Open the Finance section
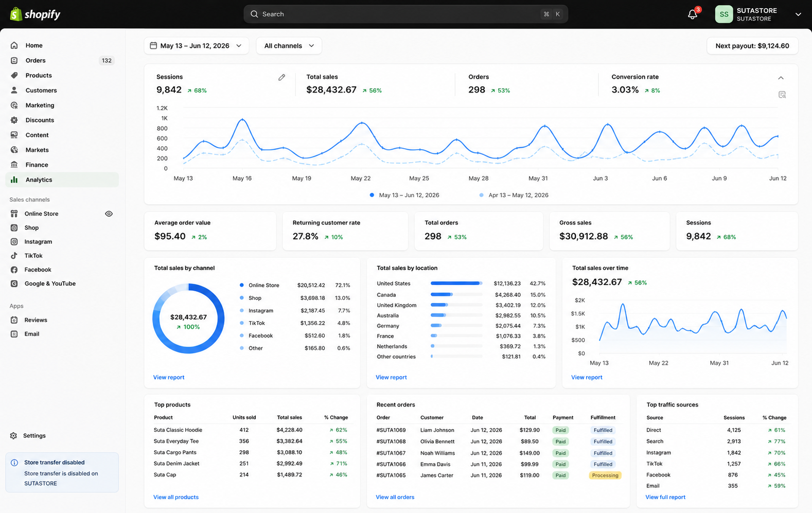The width and height of the screenshot is (812, 513). tap(62, 165)
